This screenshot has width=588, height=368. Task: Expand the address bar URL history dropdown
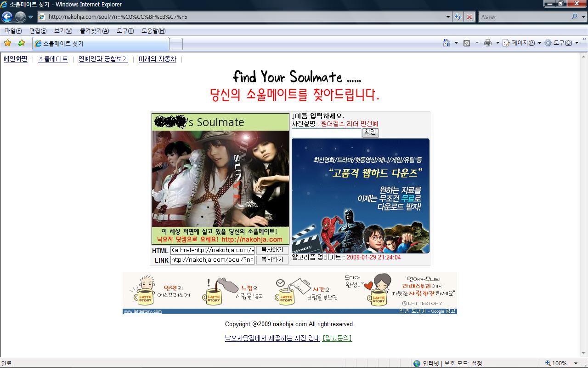coord(448,17)
